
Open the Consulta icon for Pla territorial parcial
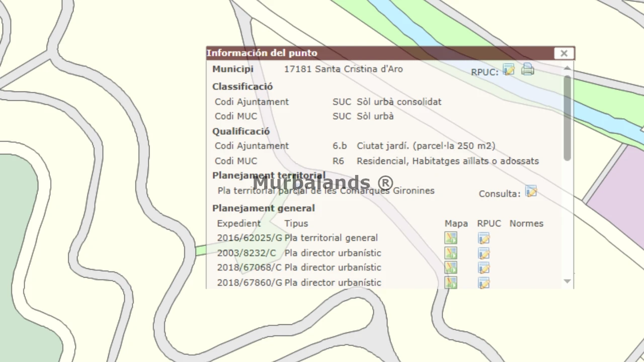coord(531,192)
